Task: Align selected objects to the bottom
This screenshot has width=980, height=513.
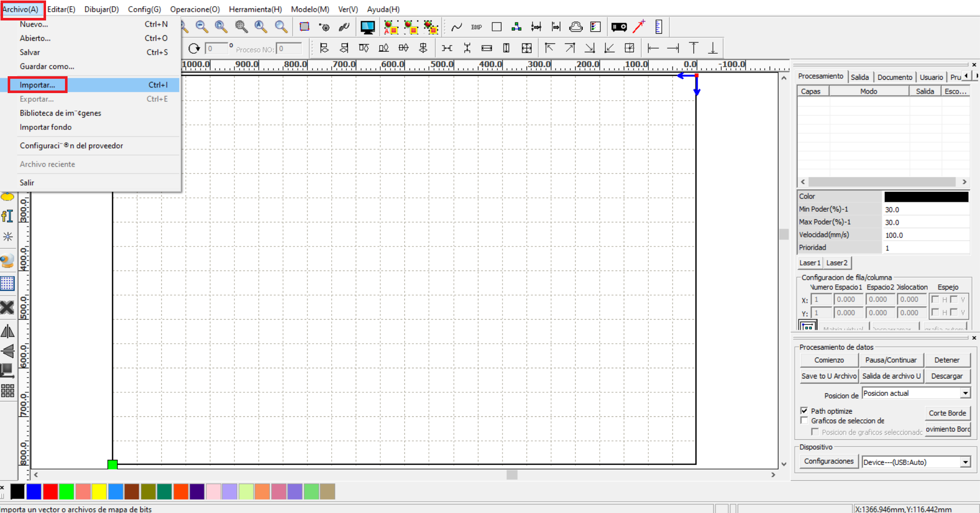Action: [x=384, y=48]
